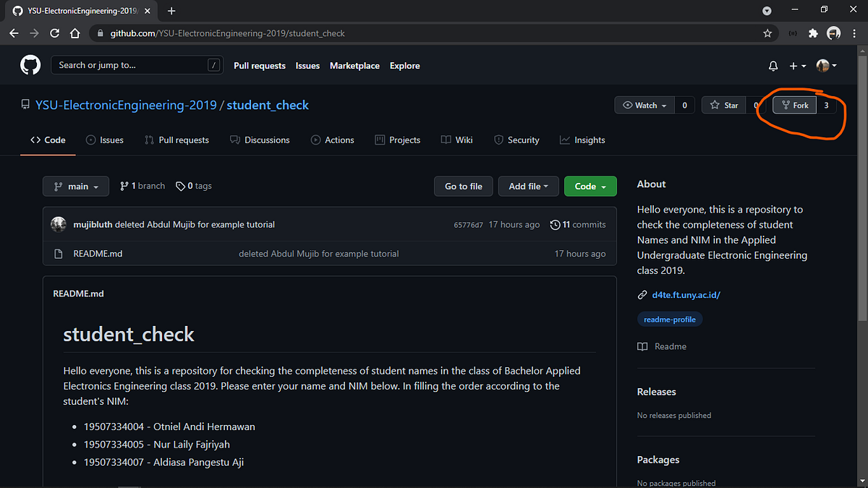Fork the student_check repository
868x488 pixels.
(794, 104)
